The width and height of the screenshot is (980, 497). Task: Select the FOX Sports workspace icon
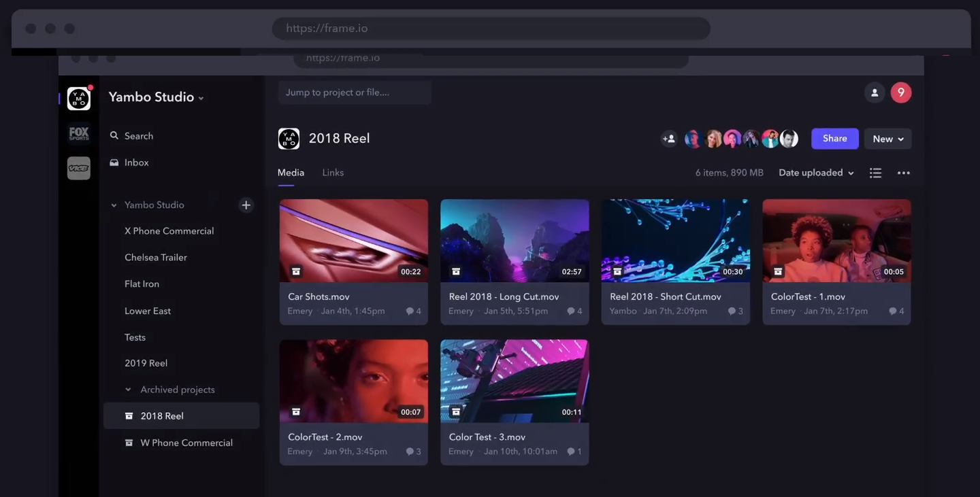coord(78,133)
